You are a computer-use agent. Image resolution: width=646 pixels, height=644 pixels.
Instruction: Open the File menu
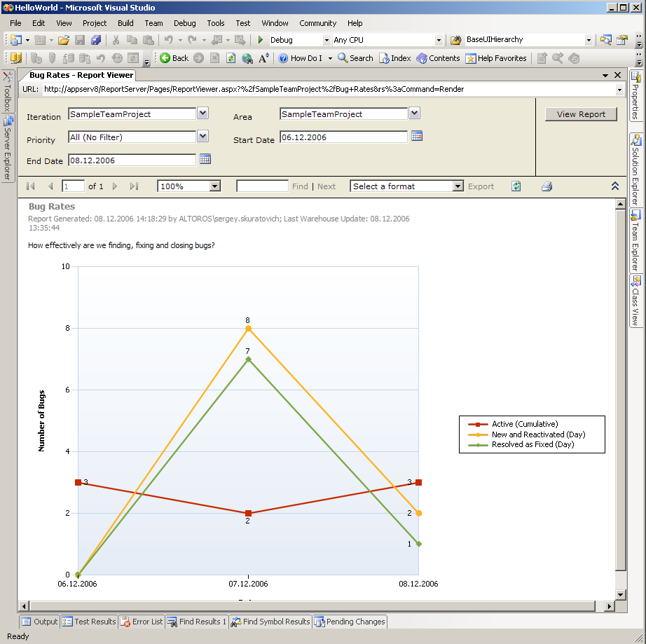click(x=15, y=23)
